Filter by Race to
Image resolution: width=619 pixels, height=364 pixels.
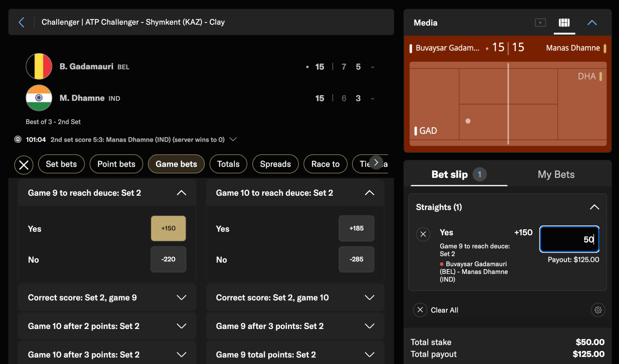(x=326, y=164)
